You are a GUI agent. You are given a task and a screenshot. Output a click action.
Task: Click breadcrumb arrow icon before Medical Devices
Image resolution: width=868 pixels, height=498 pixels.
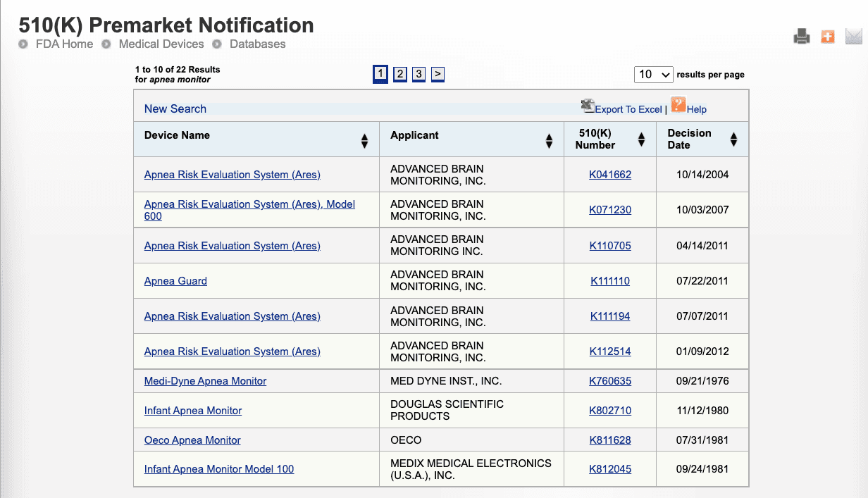click(x=106, y=44)
